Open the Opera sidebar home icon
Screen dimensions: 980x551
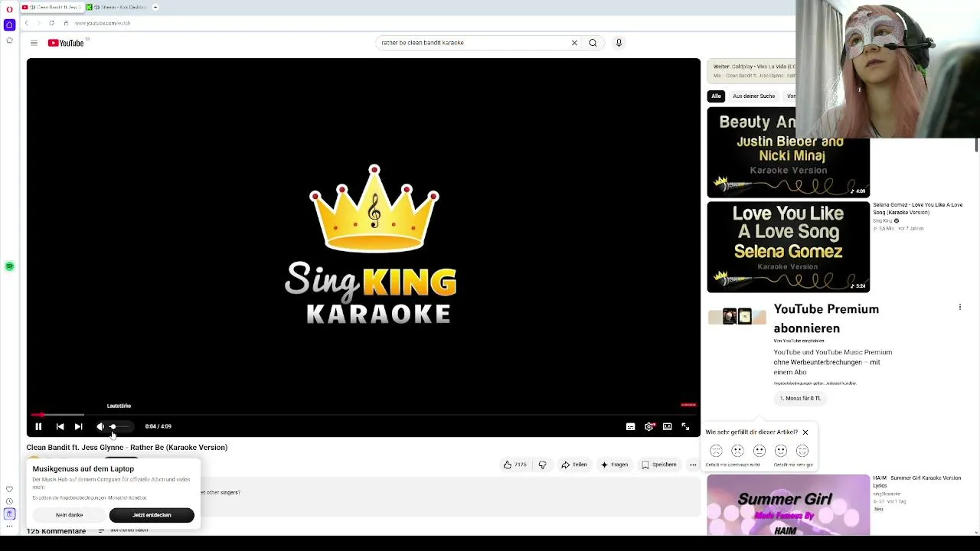[x=9, y=24]
